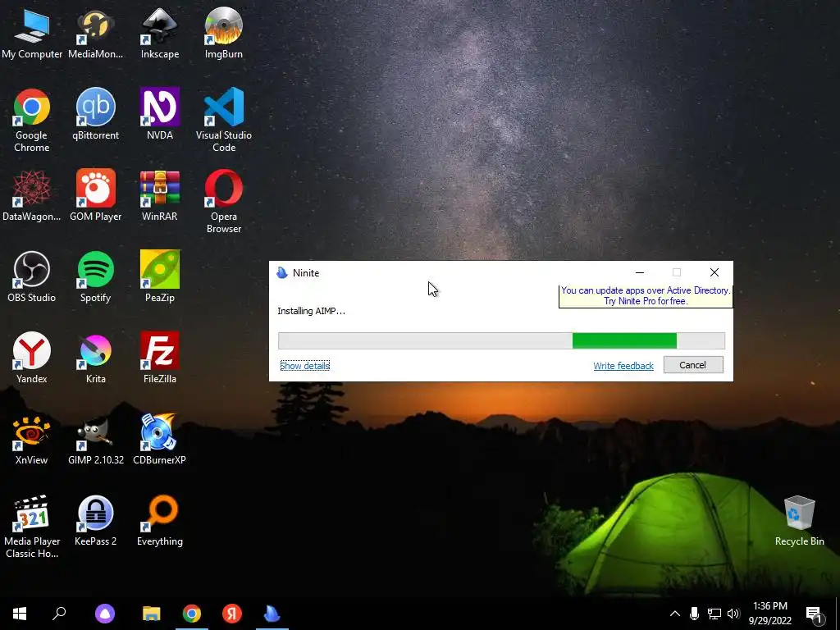This screenshot has height=630, width=840.
Task: Select the DataWagon desktop shortcut
Action: click(x=32, y=195)
